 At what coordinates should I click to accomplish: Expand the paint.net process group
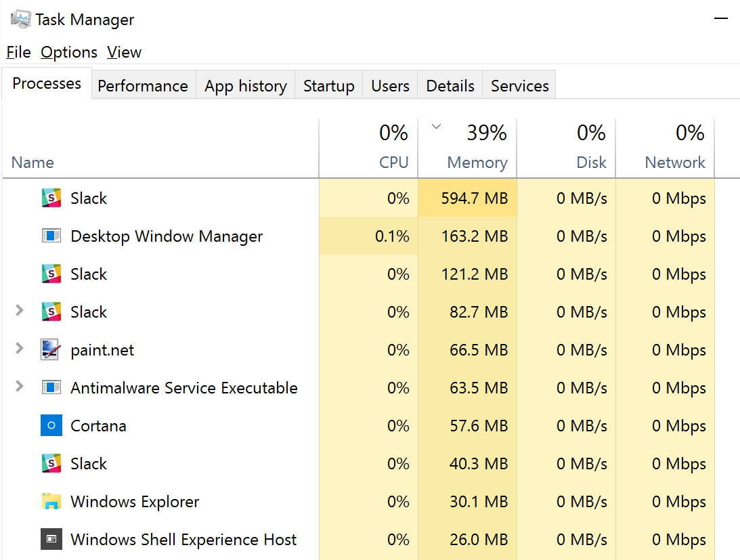[x=20, y=349]
